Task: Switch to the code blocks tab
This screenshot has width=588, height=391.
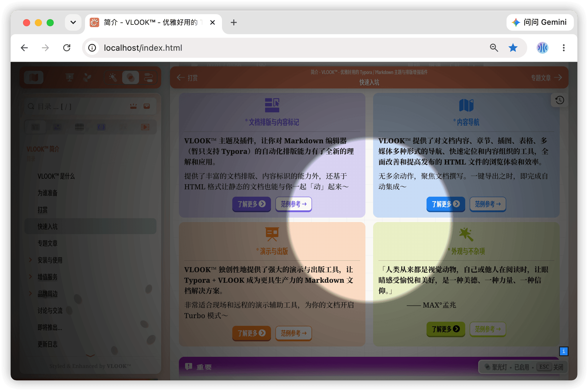Action: click(101, 127)
